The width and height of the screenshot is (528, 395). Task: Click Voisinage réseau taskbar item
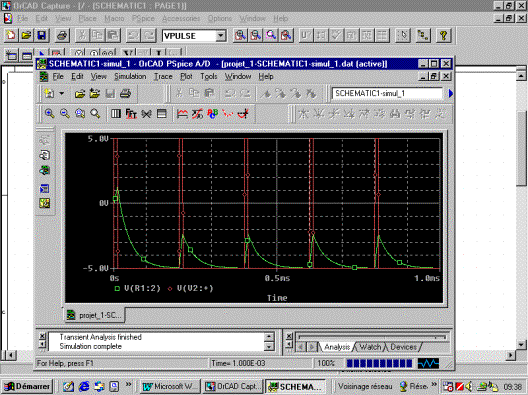[365, 386]
